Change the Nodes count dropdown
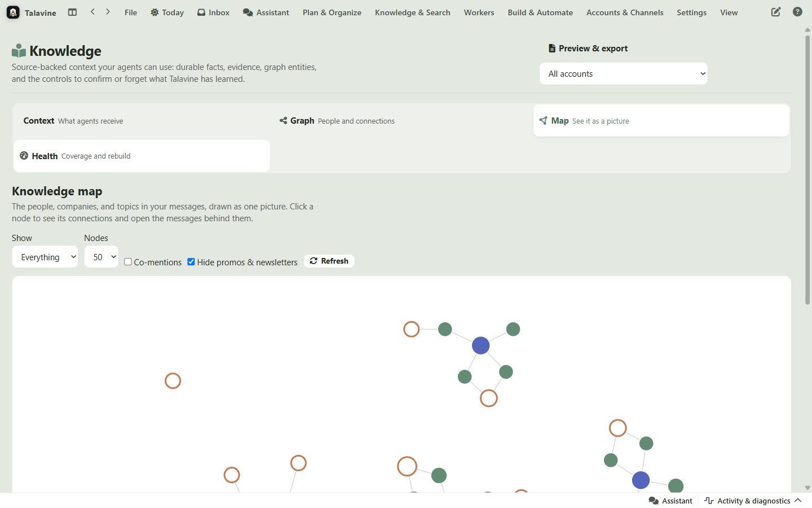 tap(101, 257)
